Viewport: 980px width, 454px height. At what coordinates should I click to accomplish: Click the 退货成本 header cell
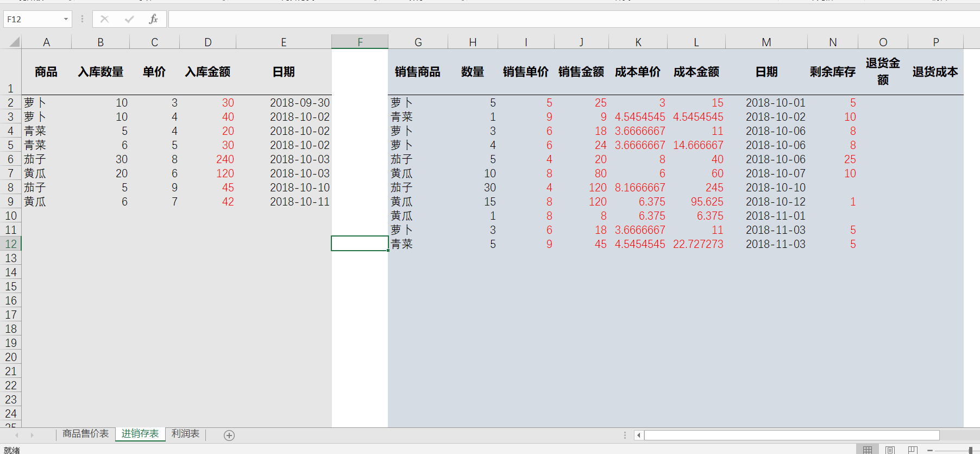tap(935, 72)
